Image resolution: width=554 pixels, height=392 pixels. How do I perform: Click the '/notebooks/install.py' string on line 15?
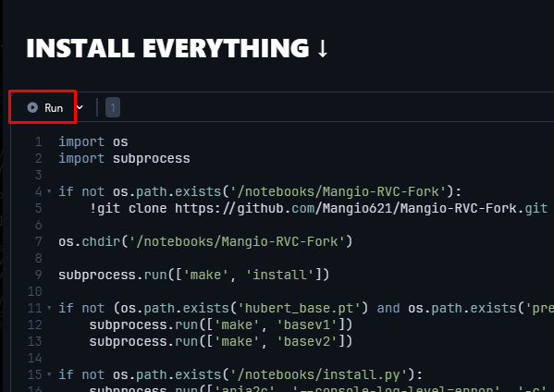319,374
